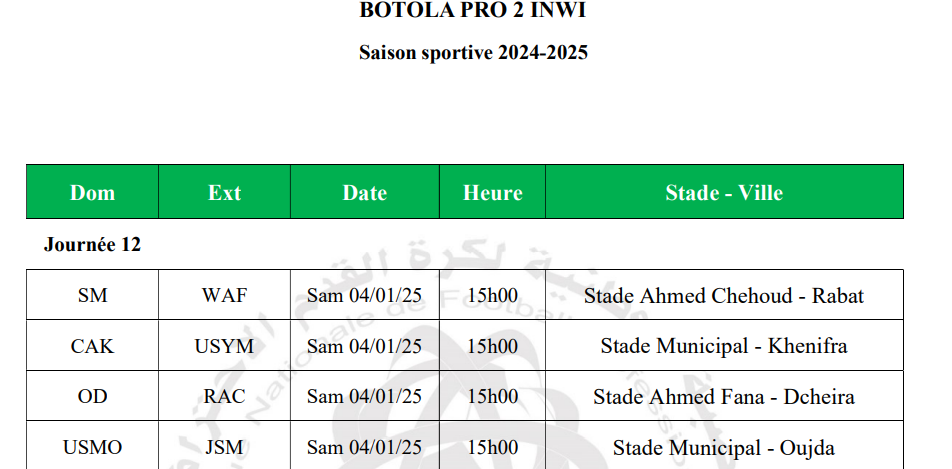This screenshot has width=952, height=469.
Task: Select the JSM away team cell
Action: pyautogui.click(x=224, y=448)
